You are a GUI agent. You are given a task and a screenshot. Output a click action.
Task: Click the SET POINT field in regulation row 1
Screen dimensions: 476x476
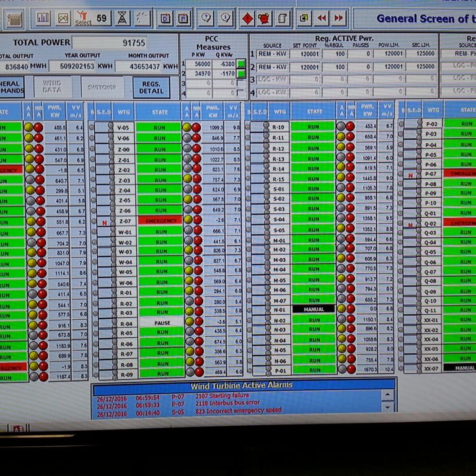[x=305, y=54]
